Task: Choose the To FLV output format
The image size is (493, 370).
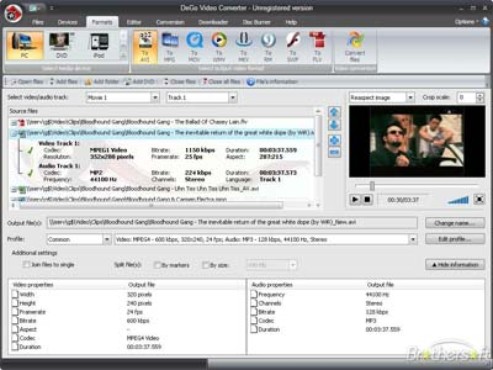Action: [x=317, y=47]
